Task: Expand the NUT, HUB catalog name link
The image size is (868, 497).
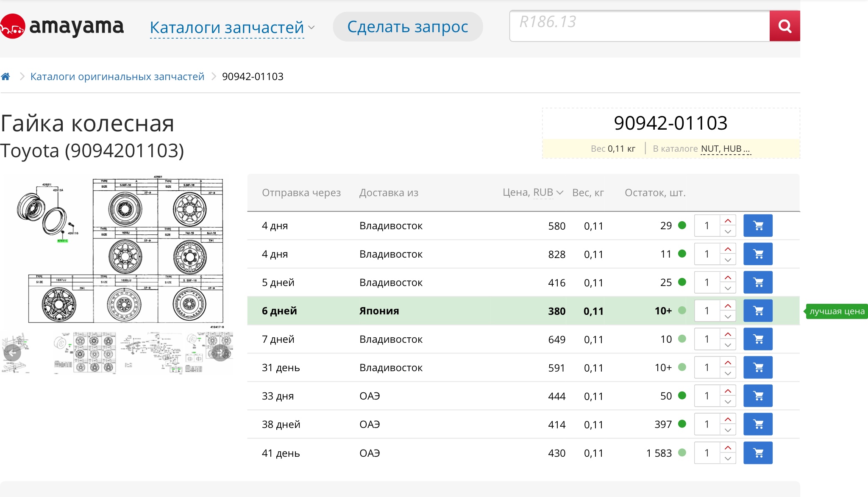Action: 725,149
